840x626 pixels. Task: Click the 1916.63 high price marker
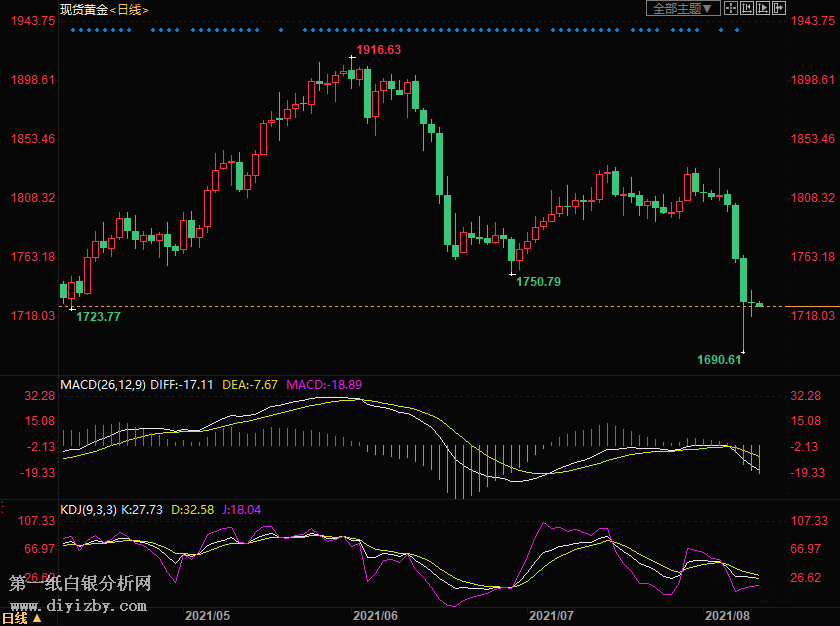tap(379, 50)
